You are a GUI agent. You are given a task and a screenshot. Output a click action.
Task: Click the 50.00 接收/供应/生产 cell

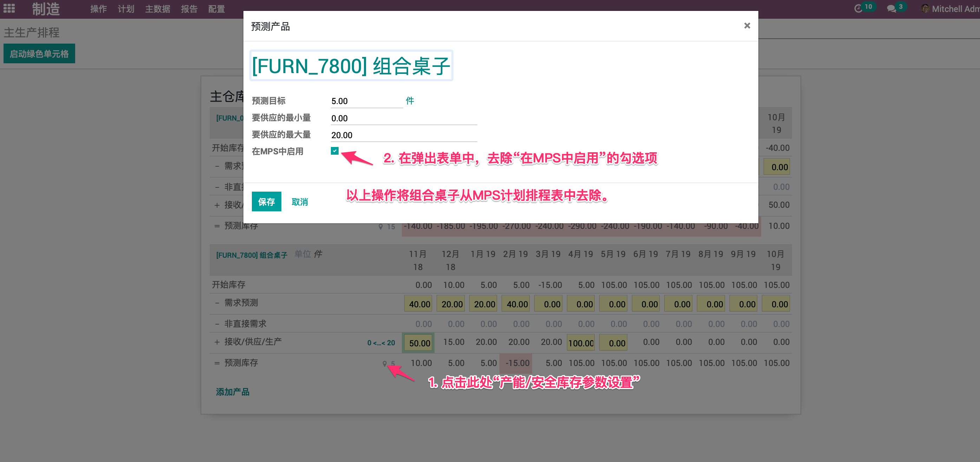418,343
